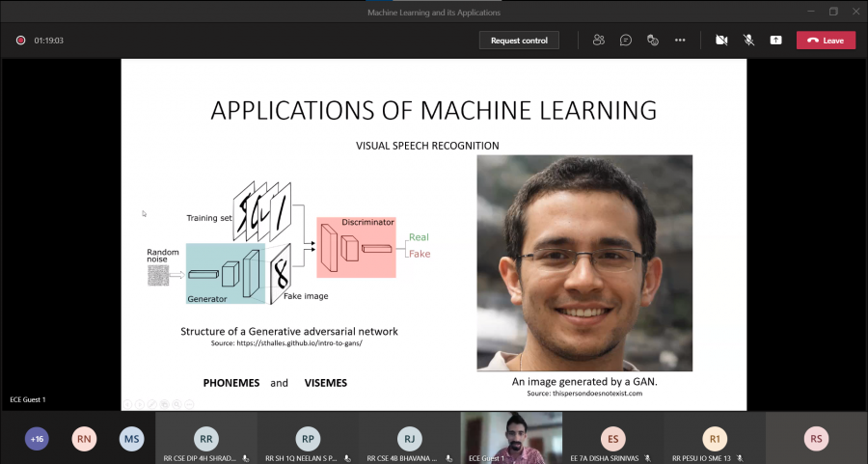Open the participants panel
Viewport: 868px width, 464px height.
tap(598, 41)
